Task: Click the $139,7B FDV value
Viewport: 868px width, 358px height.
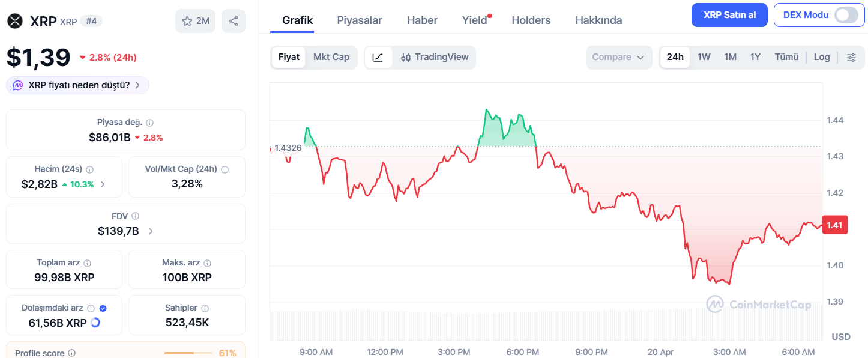Action: point(118,231)
